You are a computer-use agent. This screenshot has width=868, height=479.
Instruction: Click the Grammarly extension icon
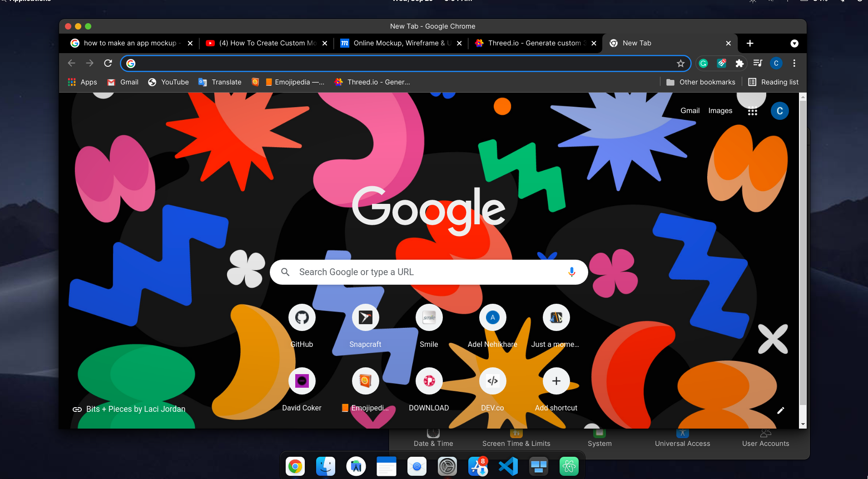704,64
